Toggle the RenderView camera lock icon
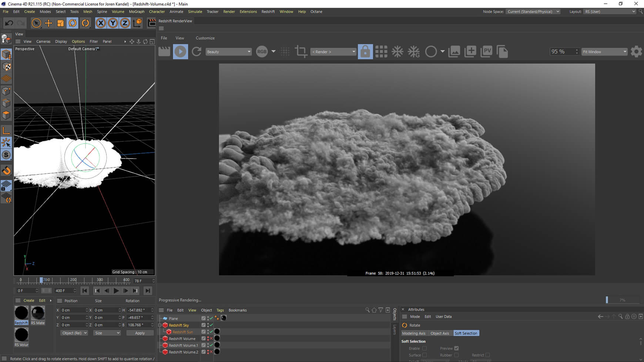This screenshot has height=362, width=644. click(x=365, y=51)
